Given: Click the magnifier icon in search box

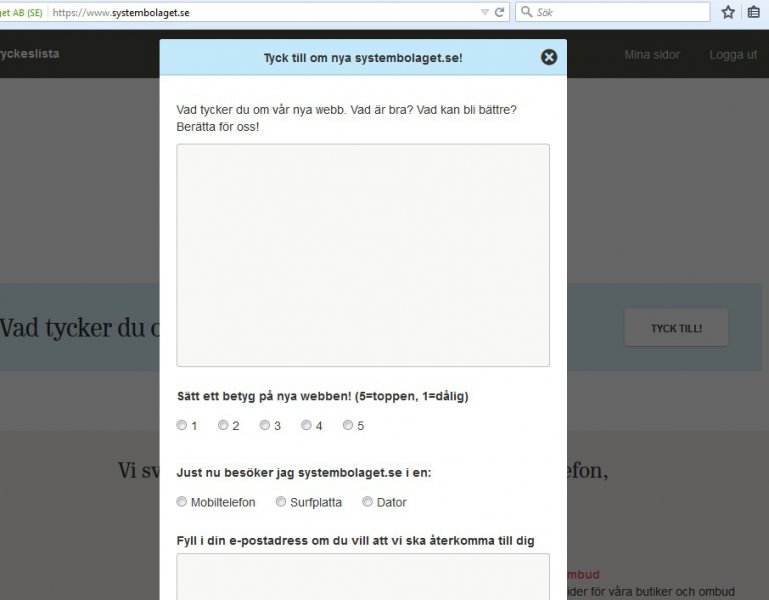Looking at the screenshot, I should [x=526, y=12].
